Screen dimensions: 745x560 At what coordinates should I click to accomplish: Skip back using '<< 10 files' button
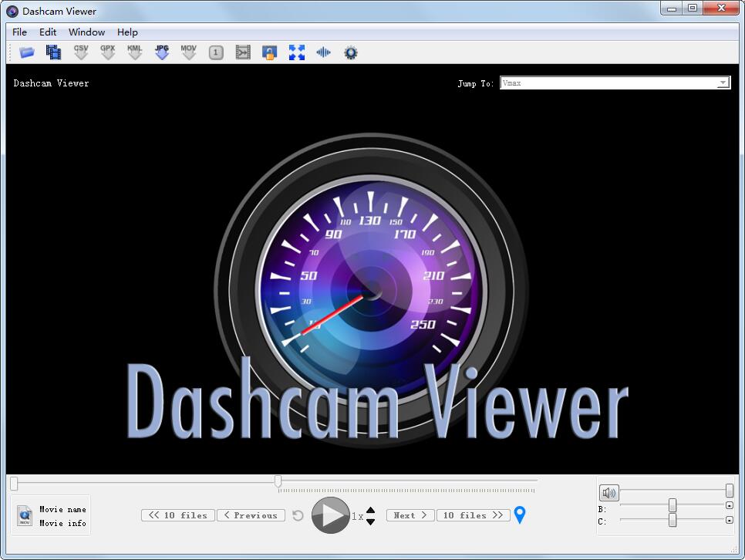[x=177, y=515]
